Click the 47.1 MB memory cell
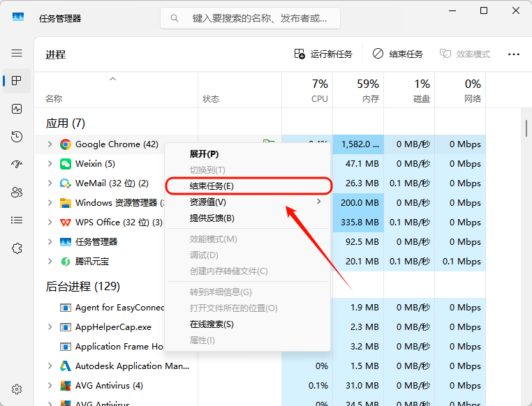Image resolution: width=532 pixels, height=406 pixels. point(358,164)
